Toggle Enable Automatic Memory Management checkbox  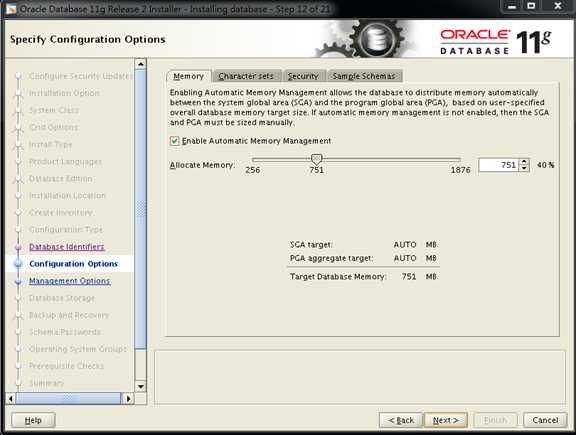pyautogui.click(x=174, y=141)
